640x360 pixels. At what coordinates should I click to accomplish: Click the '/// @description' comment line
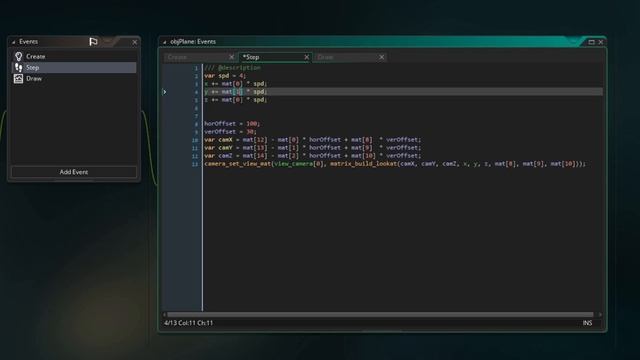coord(232,68)
